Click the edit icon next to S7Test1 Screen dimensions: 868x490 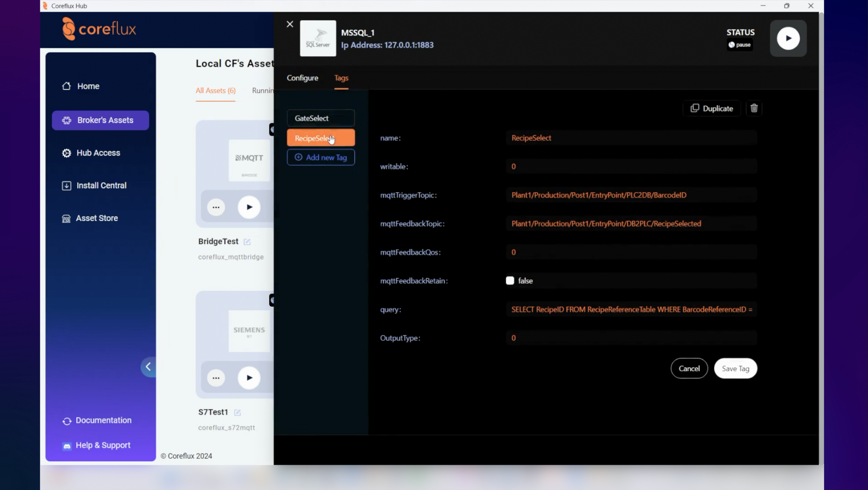coord(238,413)
